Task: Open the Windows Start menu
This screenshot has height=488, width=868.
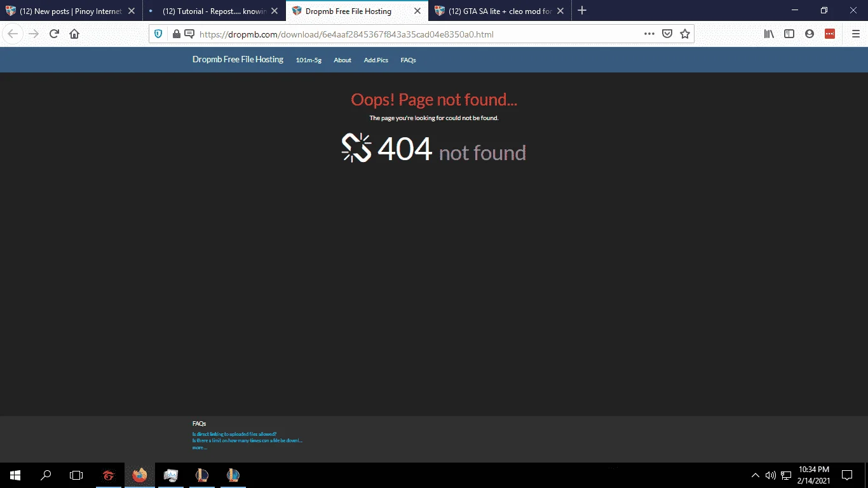Action: click(15, 475)
